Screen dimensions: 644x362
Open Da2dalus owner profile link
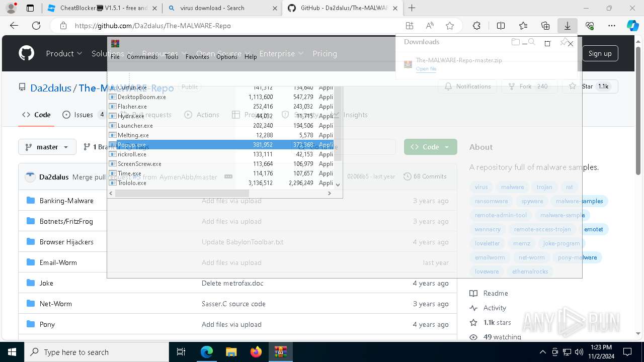pyautogui.click(x=51, y=88)
